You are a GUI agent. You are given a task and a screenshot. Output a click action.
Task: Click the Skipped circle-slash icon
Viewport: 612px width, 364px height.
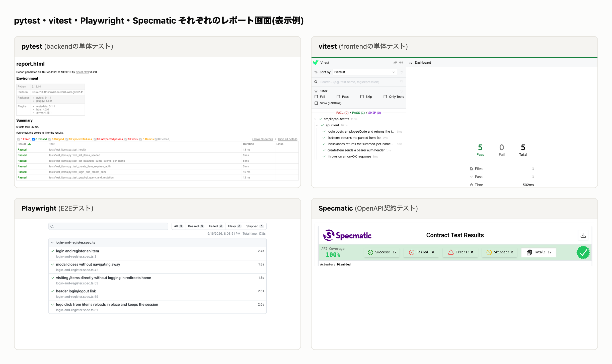[489, 252]
